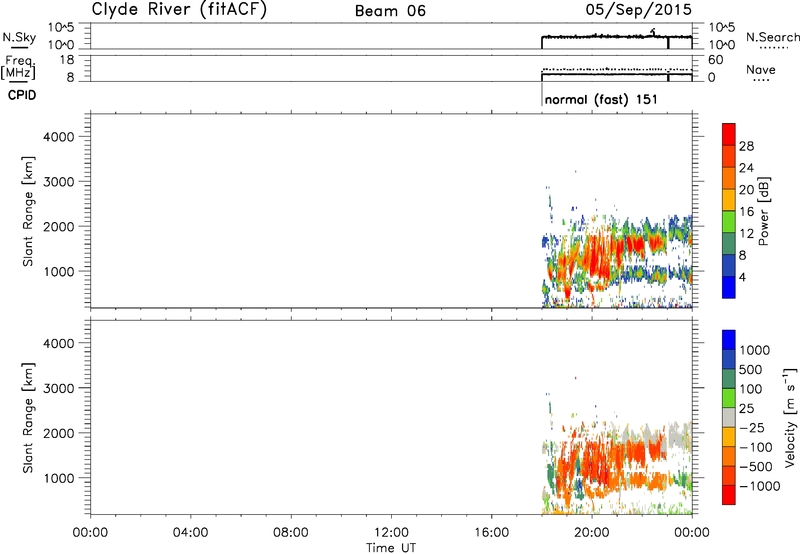Pick the gray ±25 segment of the velocity colorbar
The width and height of the screenshot is (800, 554).
[x=729, y=417]
